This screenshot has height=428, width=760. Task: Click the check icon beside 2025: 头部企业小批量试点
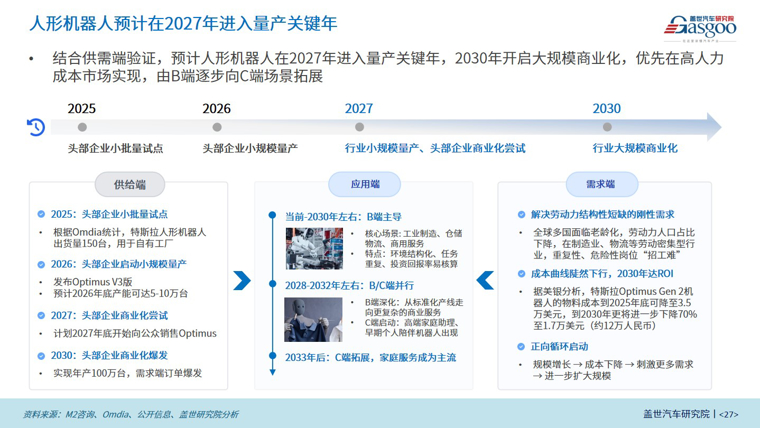tap(41, 214)
